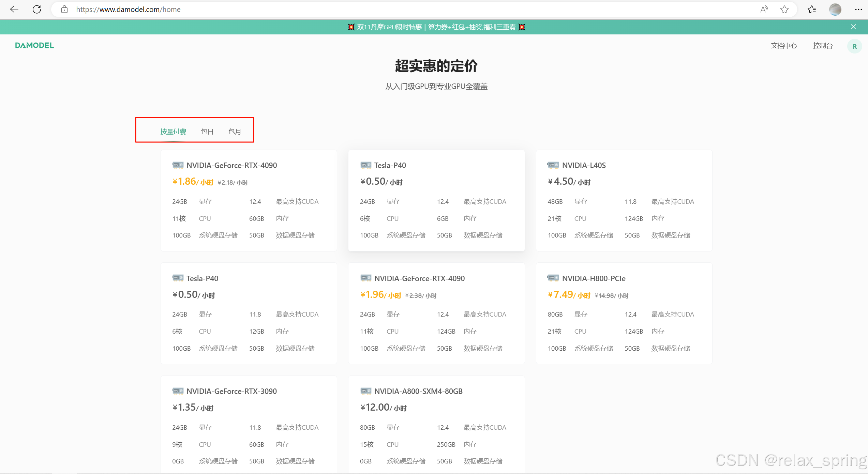The image size is (868, 474).
Task: Click the struck-through ¥2.18/小时 price
Action: tap(233, 183)
